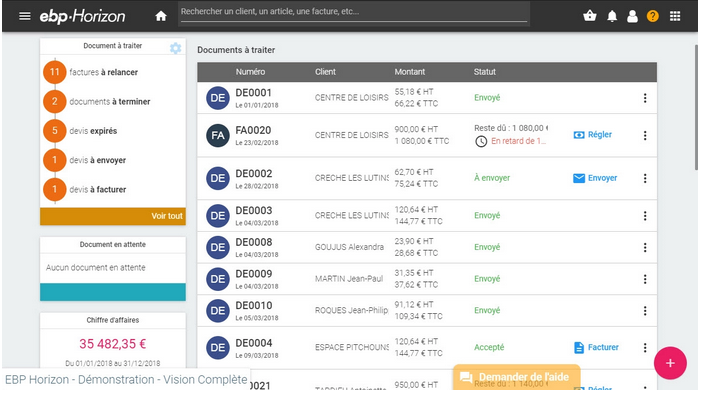Open the orange help question mark

coord(652,16)
